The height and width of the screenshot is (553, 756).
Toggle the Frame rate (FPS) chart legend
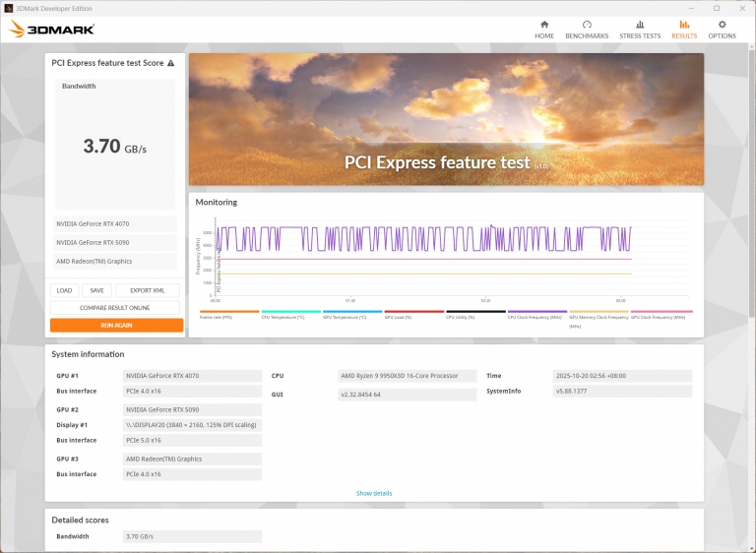click(x=228, y=312)
